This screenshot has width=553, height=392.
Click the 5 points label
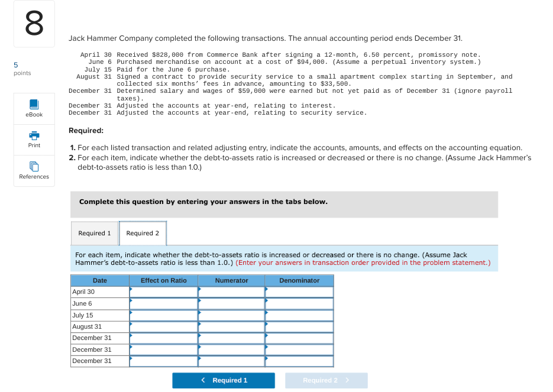22,69
